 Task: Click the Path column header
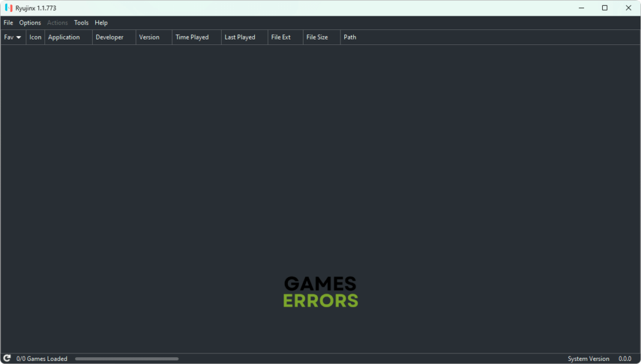(350, 38)
